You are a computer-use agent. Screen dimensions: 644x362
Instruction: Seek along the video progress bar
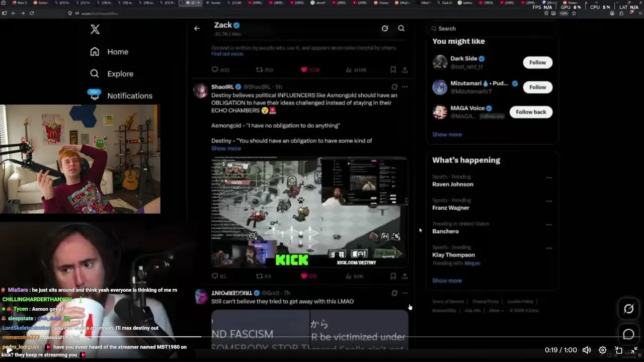pos(322,337)
